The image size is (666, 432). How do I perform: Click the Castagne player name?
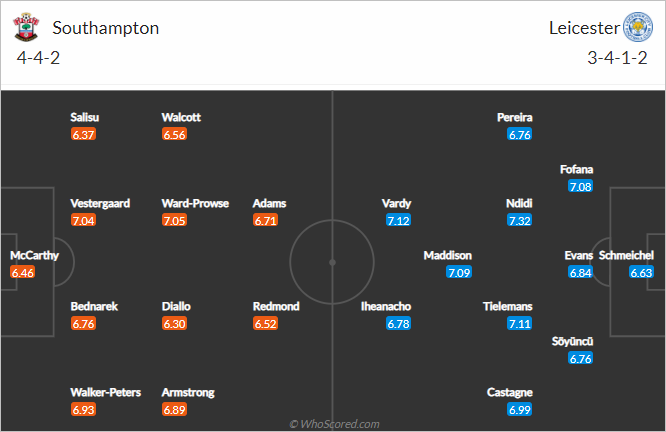pyautogui.click(x=510, y=392)
